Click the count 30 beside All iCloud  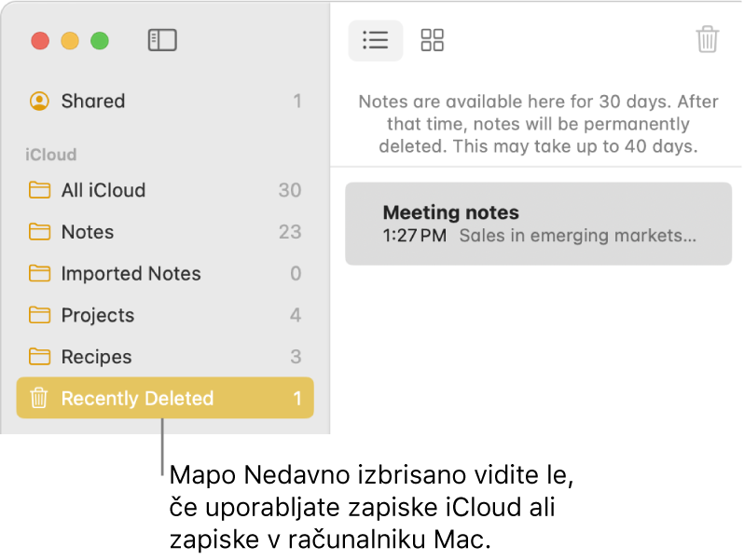[290, 190]
